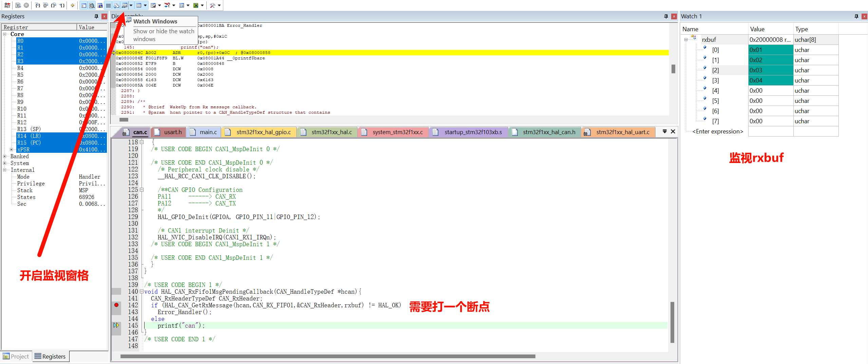Step over the current line
Viewport: 868px width, 364px height.
pyautogui.click(x=46, y=5)
